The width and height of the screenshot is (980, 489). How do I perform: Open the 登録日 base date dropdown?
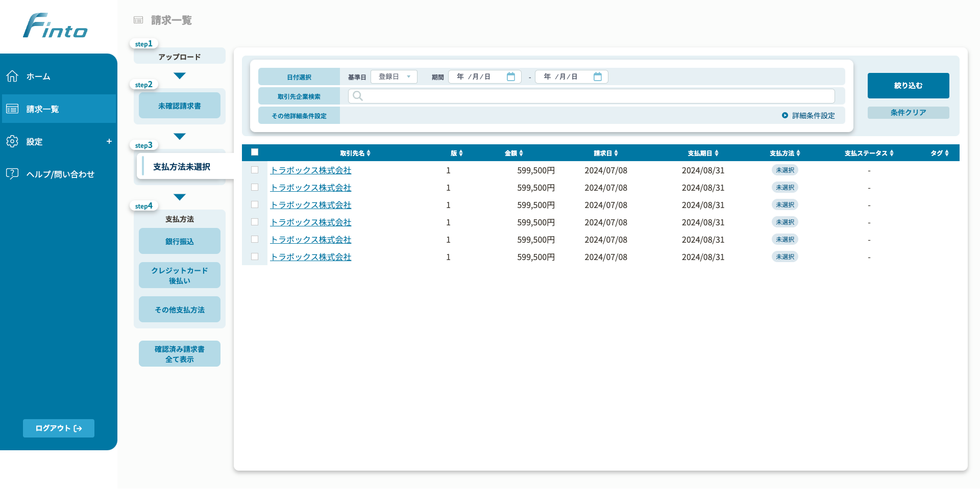[x=394, y=76]
